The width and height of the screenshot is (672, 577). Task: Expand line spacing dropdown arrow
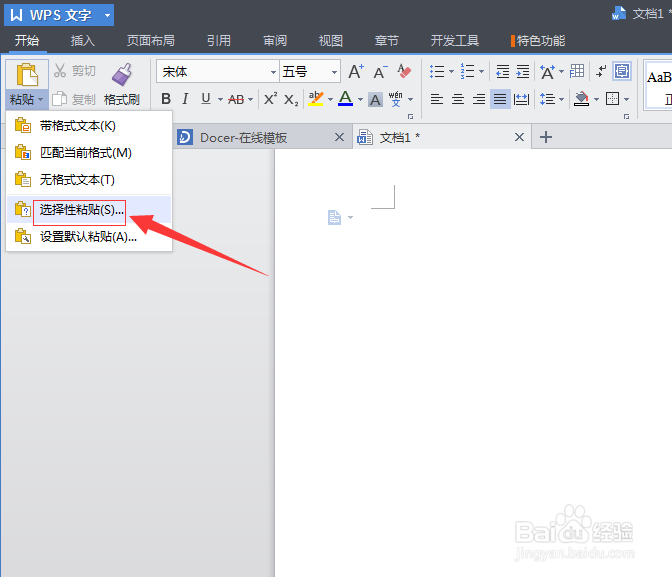tap(561, 100)
